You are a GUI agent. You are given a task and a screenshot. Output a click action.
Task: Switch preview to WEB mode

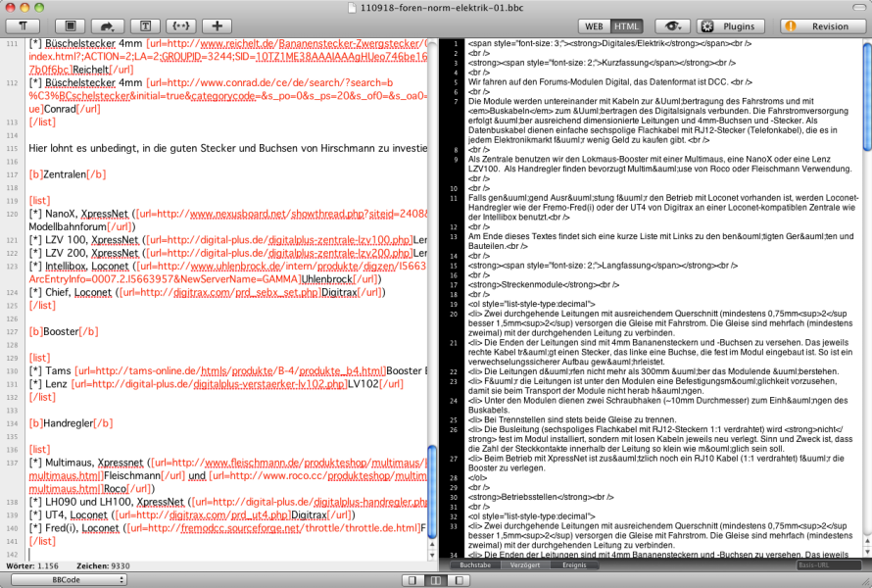pyautogui.click(x=593, y=26)
